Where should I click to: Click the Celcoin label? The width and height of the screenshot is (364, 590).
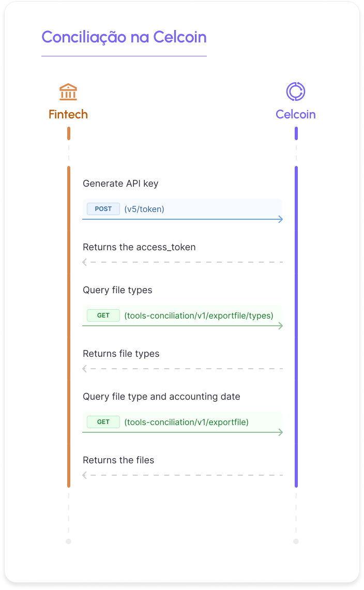click(295, 114)
